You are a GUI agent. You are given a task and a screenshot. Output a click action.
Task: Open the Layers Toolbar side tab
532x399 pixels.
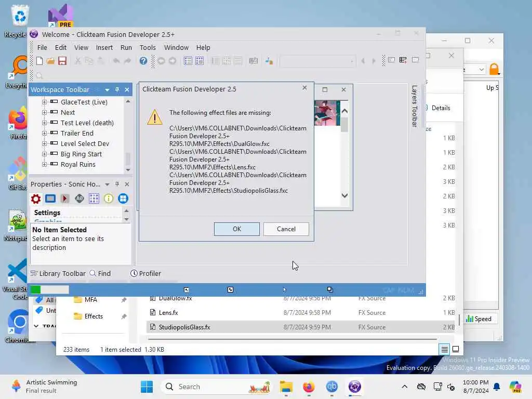tap(414, 106)
